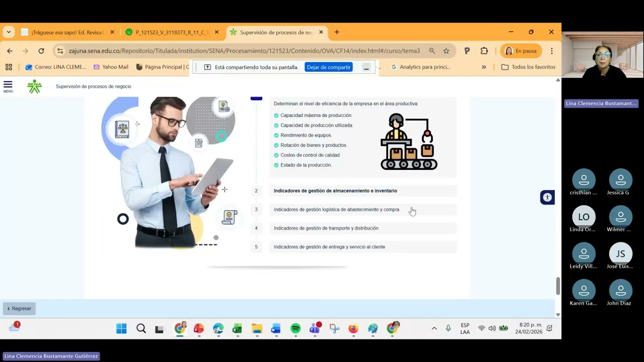The image size is (644, 362).
Task: Click Dejar de compartir button
Action: tap(329, 67)
